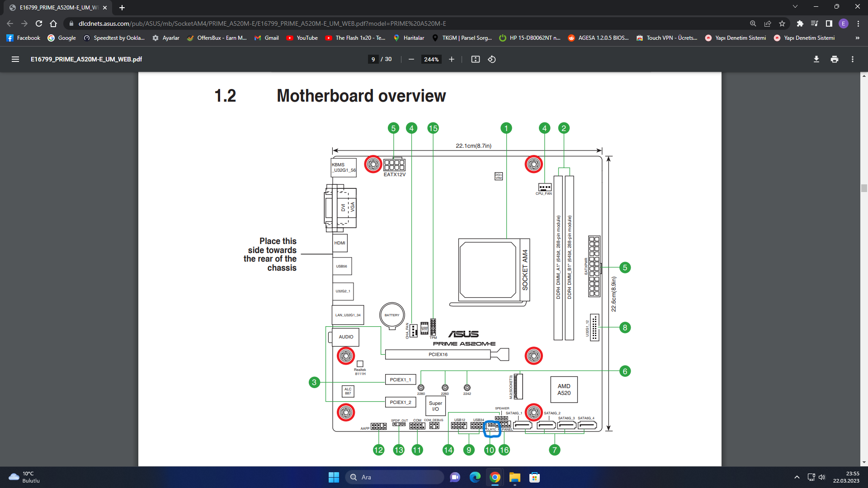The width and height of the screenshot is (868, 488).
Task: Bookmark this page with the star icon
Action: [782, 23]
